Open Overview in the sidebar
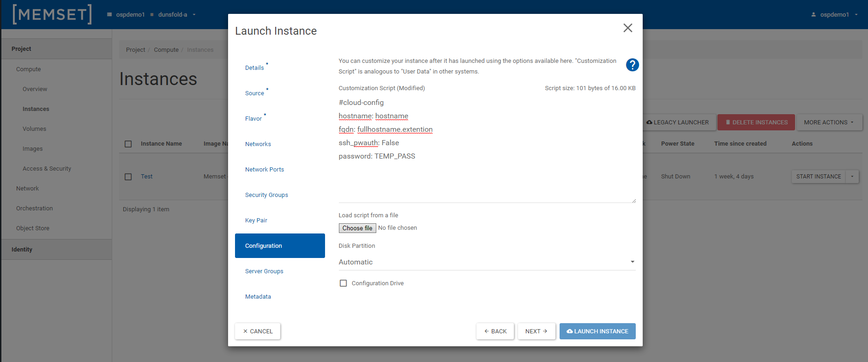Viewport: 868px width, 362px height. click(x=35, y=89)
